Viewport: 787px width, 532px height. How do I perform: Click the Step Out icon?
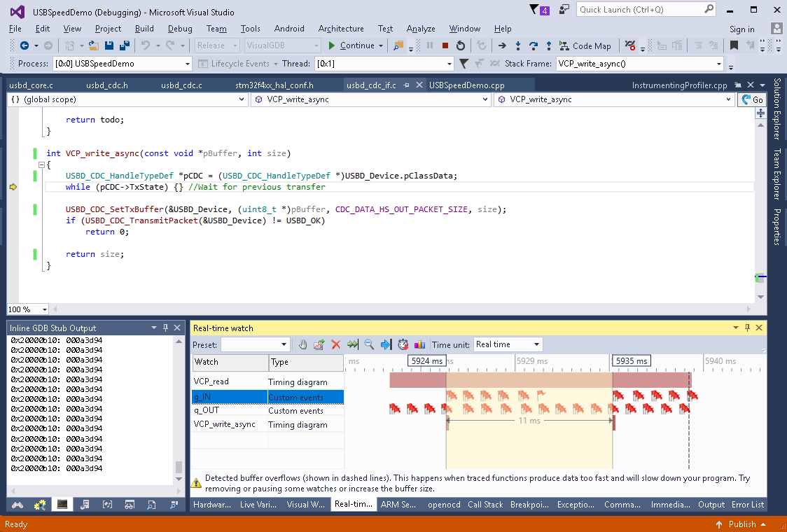coord(549,45)
